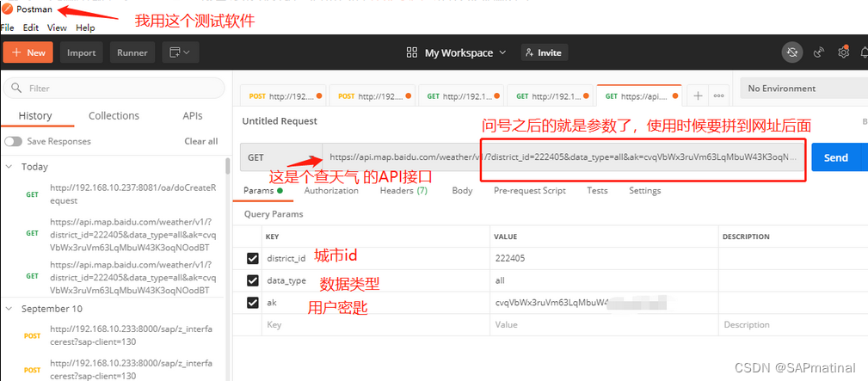Click the Clear all link
Screen dimensions: 868x381
201,141
